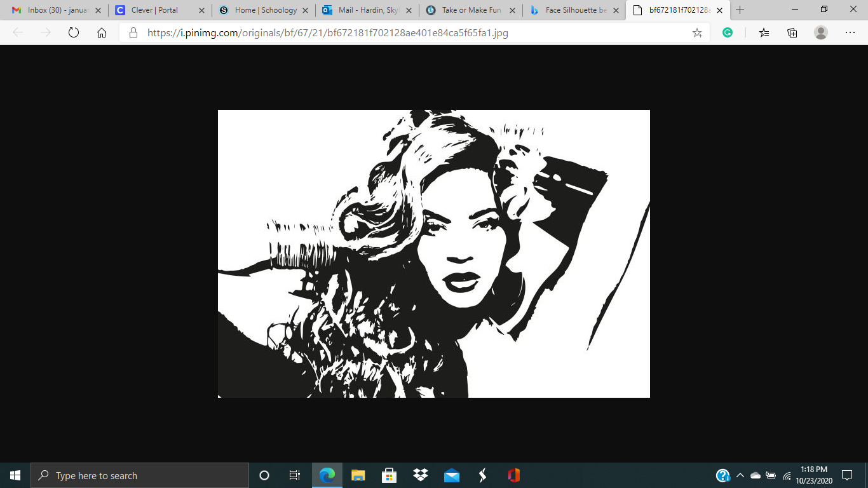Close the Clever Portal tab
This screenshot has width=868, height=488.
point(201,10)
